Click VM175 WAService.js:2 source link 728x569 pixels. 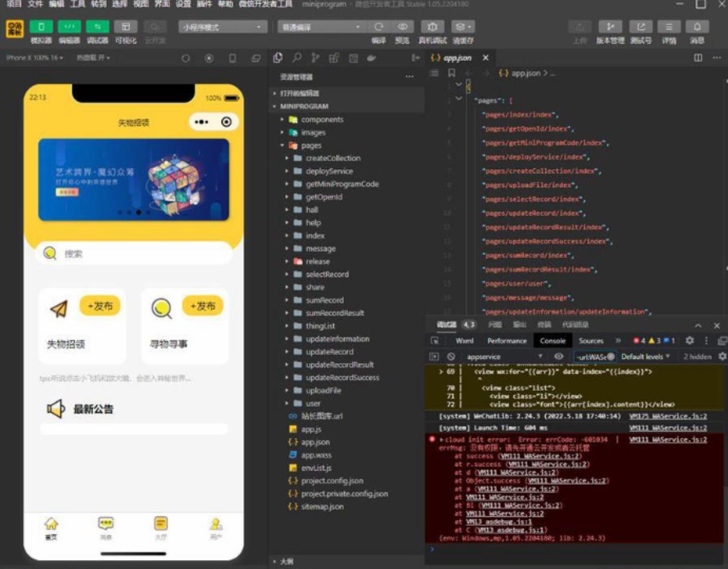(x=668, y=416)
